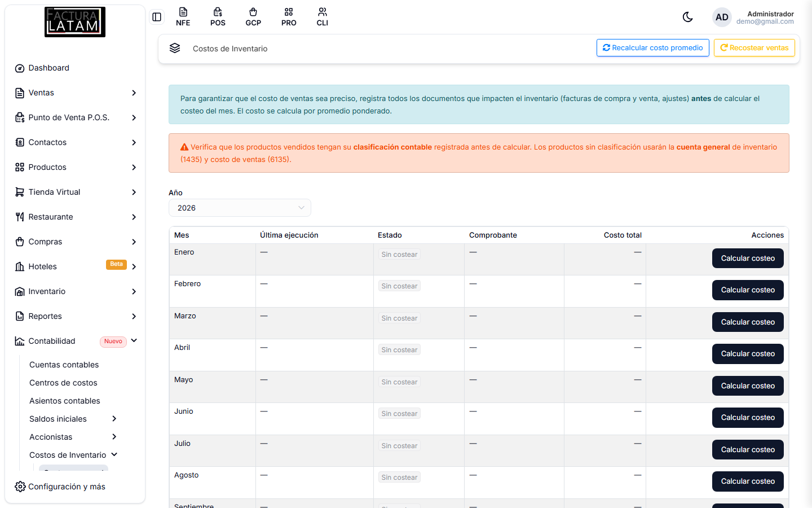Click the Restaurante utensils icon
The height and width of the screenshot is (508, 812).
click(20, 217)
